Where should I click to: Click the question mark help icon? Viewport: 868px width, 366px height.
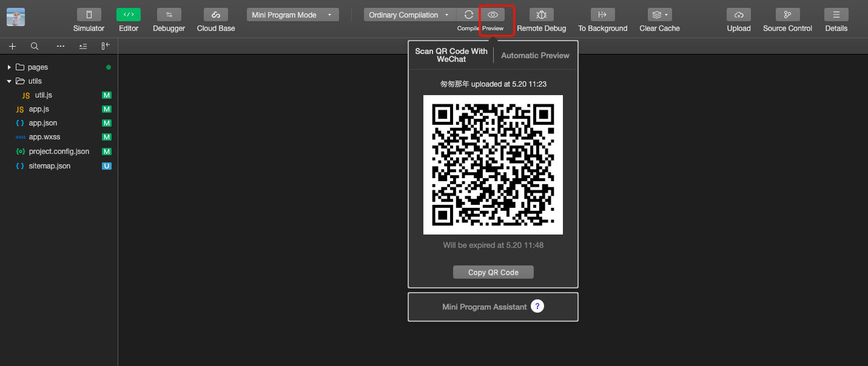point(537,307)
